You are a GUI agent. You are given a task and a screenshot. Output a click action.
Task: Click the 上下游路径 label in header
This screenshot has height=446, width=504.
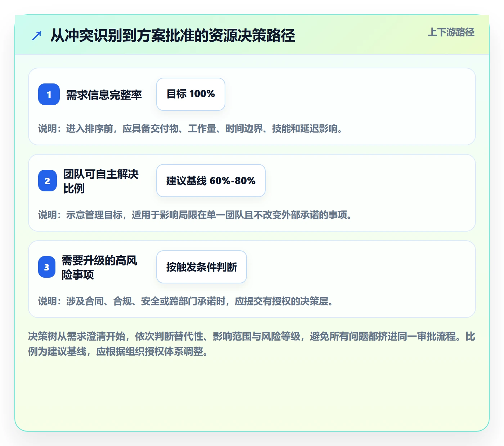451,32
